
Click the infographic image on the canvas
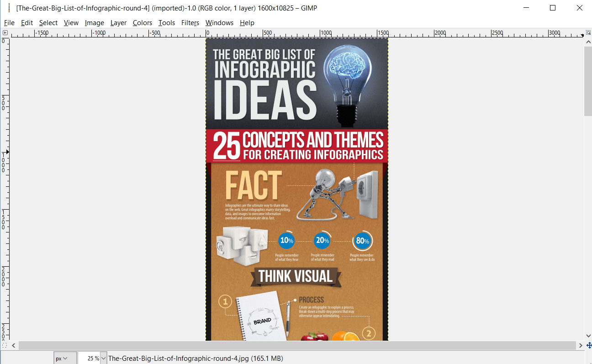[297, 183]
